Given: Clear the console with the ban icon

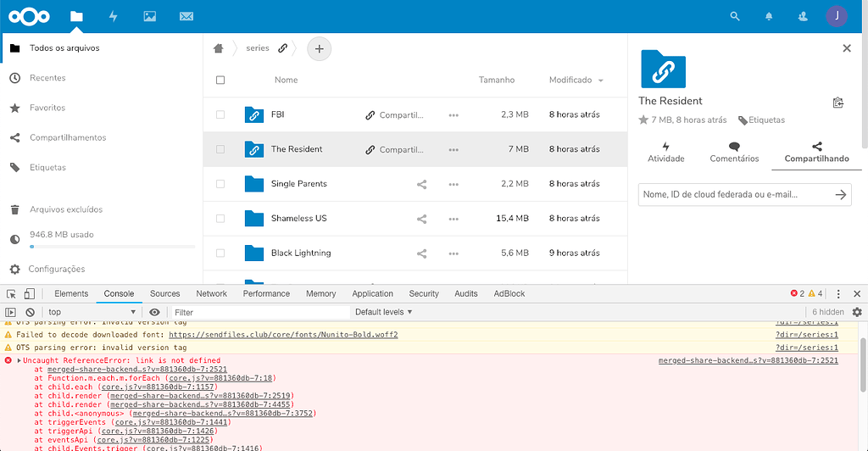Looking at the screenshot, I should tap(30, 312).
